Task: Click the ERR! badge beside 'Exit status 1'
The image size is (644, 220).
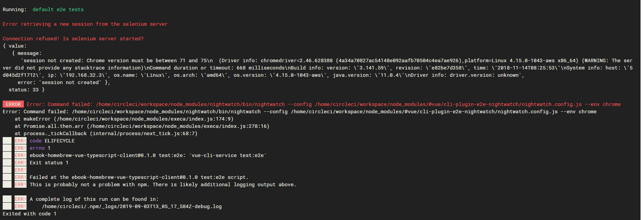Action: click(x=20, y=163)
